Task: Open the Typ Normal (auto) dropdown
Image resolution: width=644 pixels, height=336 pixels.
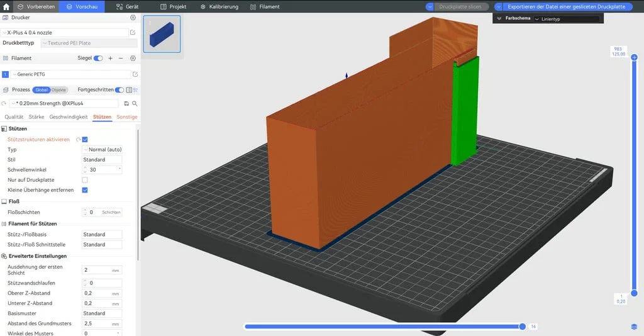Action: [102, 150]
